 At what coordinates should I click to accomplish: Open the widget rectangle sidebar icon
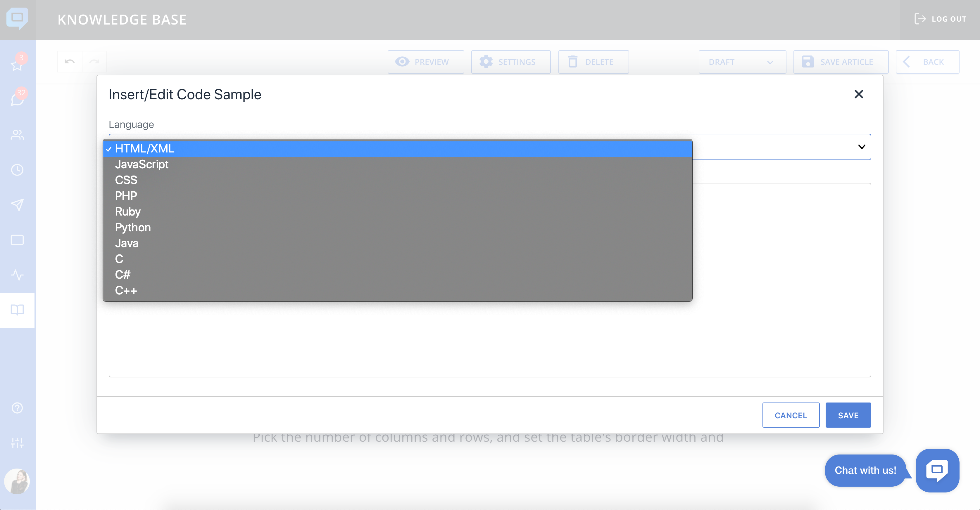point(17,240)
